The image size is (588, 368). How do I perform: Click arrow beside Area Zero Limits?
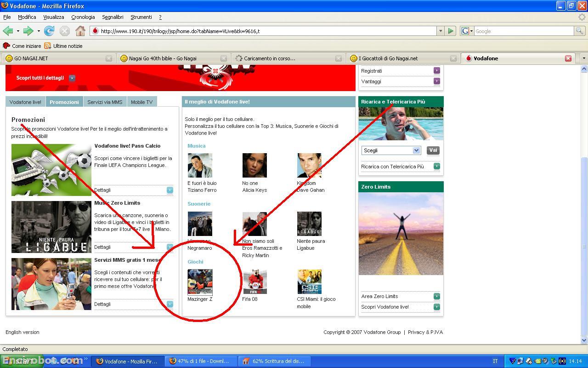(437, 296)
